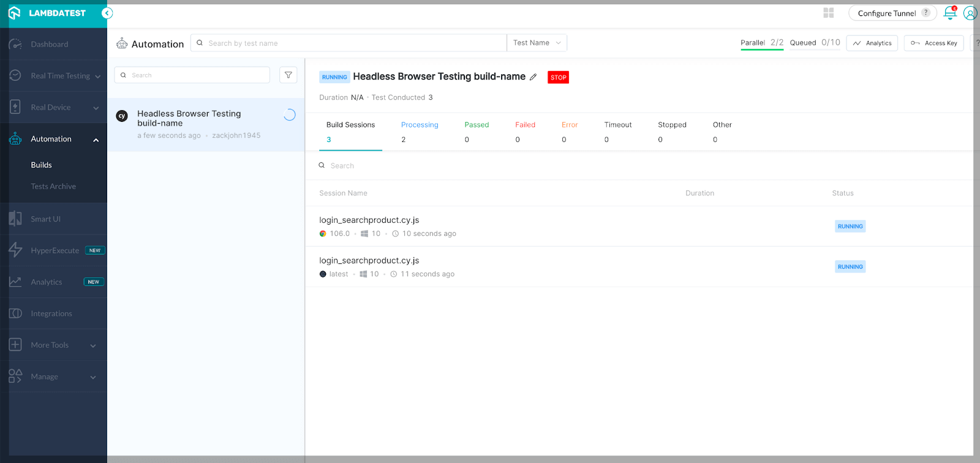The width and height of the screenshot is (980, 463).
Task: Click RUNNING status of the latest browser session
Action: pyautogui.click(x=850, y=266)
